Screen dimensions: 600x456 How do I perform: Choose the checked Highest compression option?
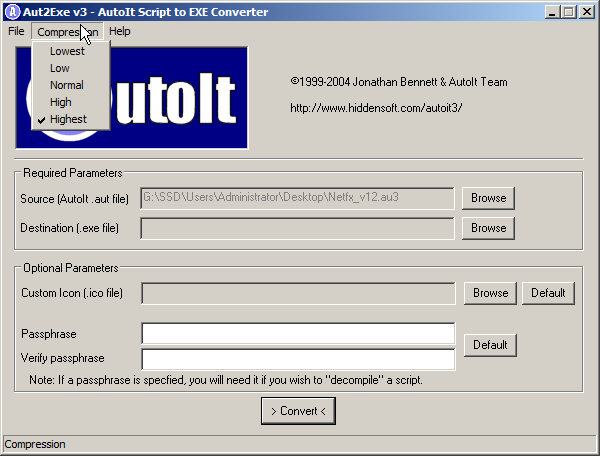(71, 119)
